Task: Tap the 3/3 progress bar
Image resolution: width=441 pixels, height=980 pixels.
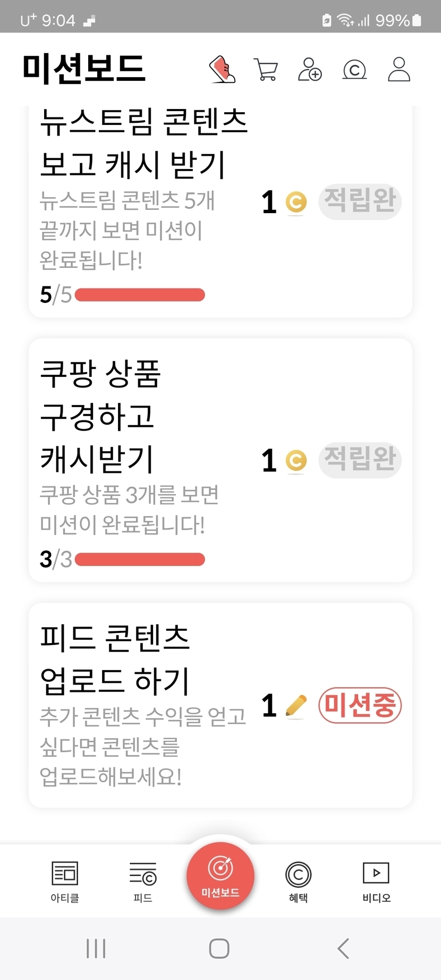Action: tap(140, 560)
